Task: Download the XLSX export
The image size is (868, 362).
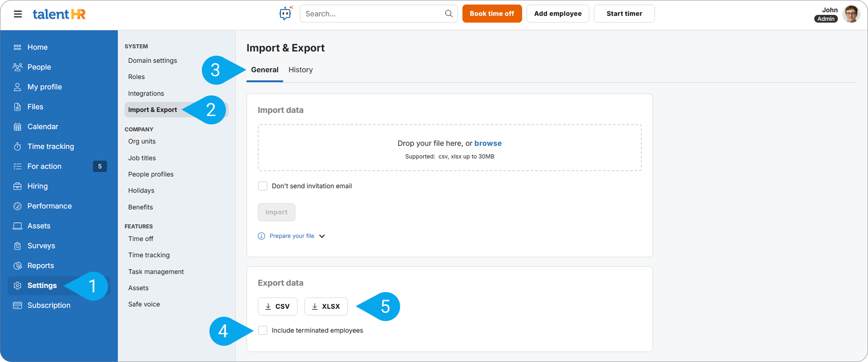Action: (x=326, y=306)
